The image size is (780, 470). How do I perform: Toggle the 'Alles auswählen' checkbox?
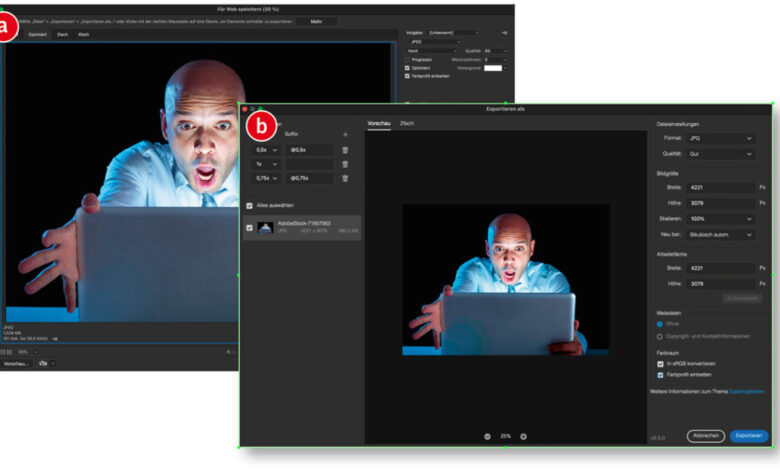250,205
